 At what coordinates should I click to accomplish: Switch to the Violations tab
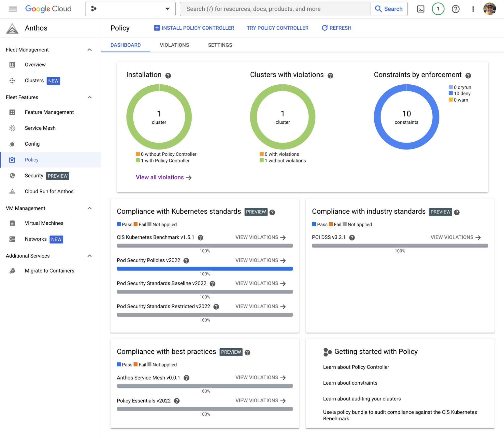pyautogui.click(x=174, y=45)
